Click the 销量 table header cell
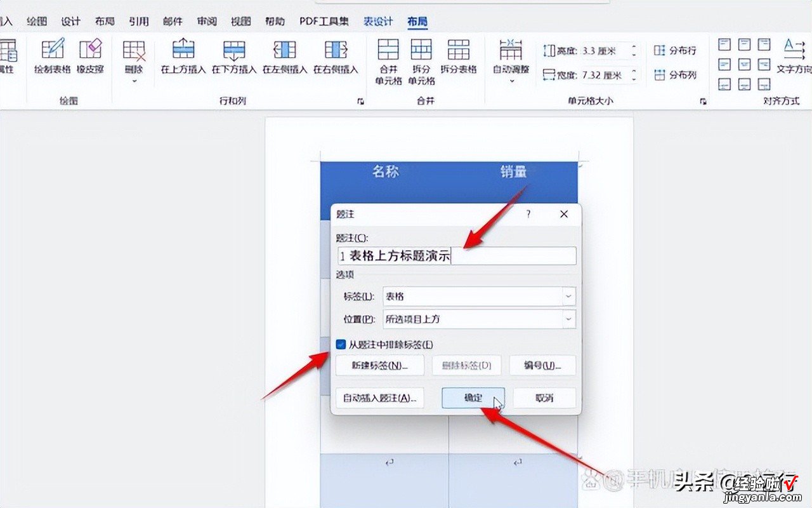 tap(513, 171)
